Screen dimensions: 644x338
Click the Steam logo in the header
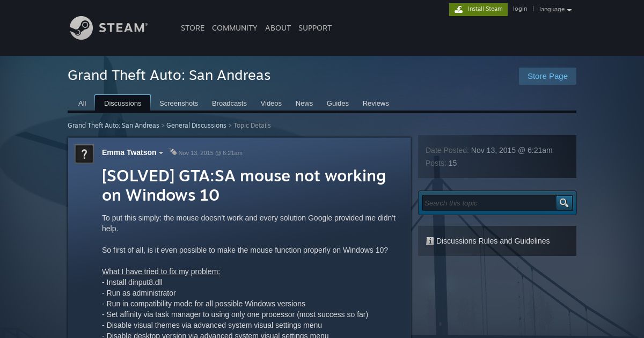pos(108,27)
